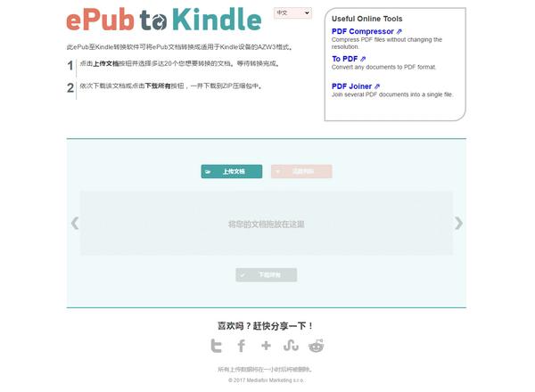
Task: Click the external link icon beside To PDF
Action: [x=363, y=59]
